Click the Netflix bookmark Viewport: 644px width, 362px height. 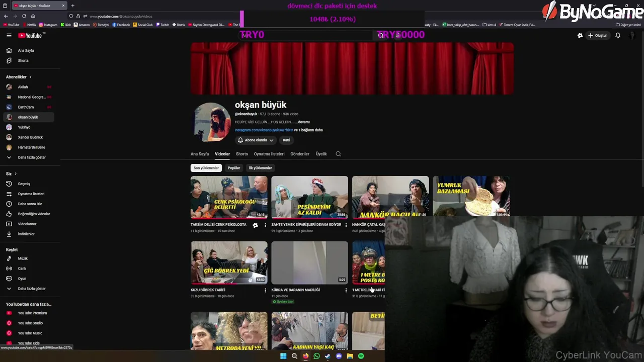point(29,25)
